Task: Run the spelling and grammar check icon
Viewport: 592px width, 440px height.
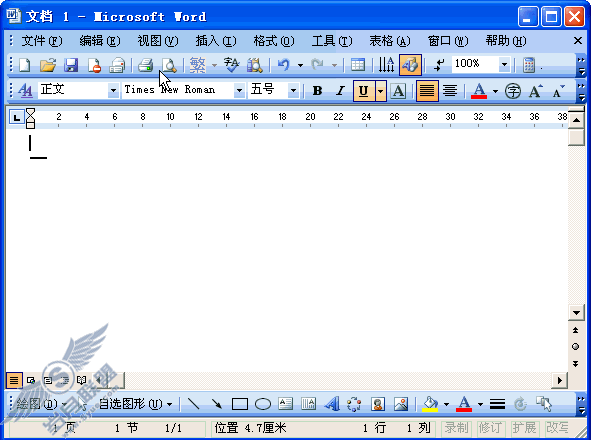Action: [231, 65]
